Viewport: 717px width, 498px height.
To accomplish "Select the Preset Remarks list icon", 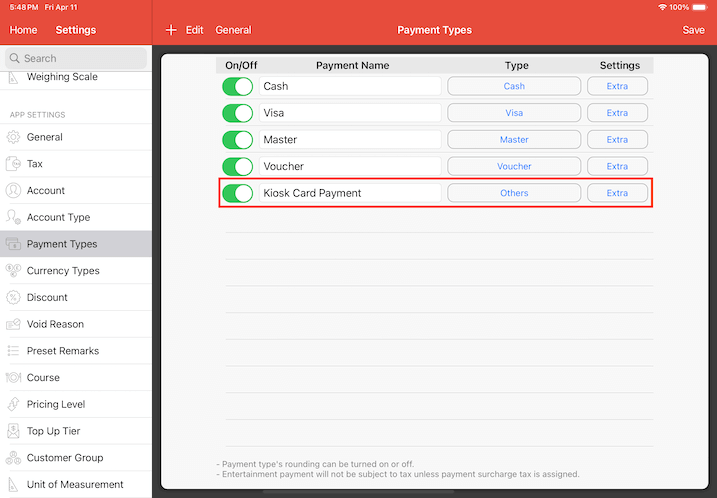I will [x=14, y=351].
